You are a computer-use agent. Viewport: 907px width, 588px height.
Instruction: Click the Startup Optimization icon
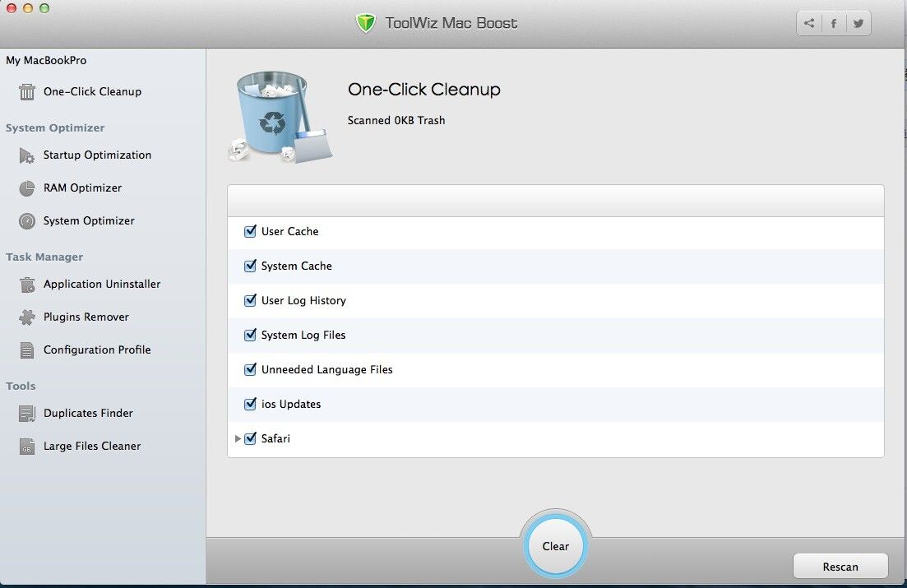pyautogui.click(x=26, y=155)
